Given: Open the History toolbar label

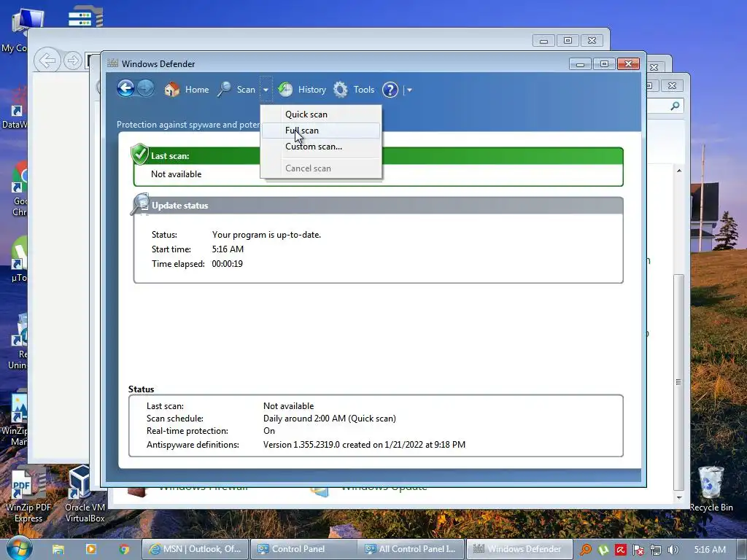Looking at the screenshot, I should pyautogui.click(x=312, y=90).
